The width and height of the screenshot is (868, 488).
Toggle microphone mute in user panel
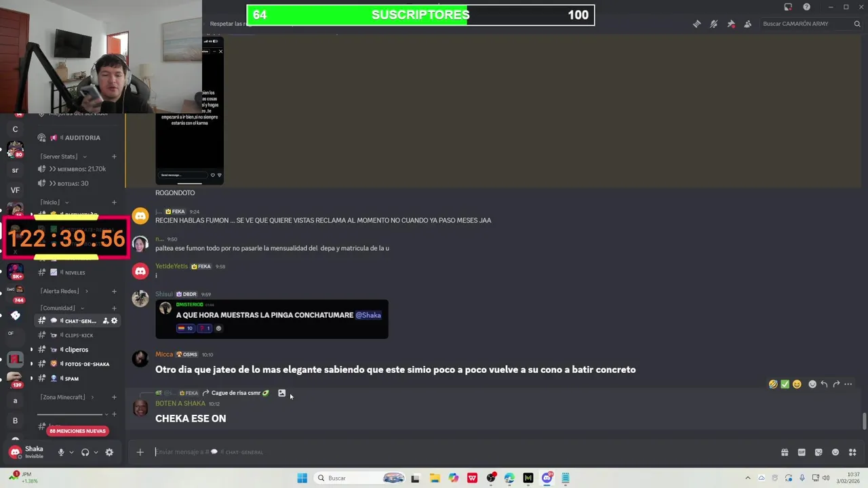pos(61,452)
